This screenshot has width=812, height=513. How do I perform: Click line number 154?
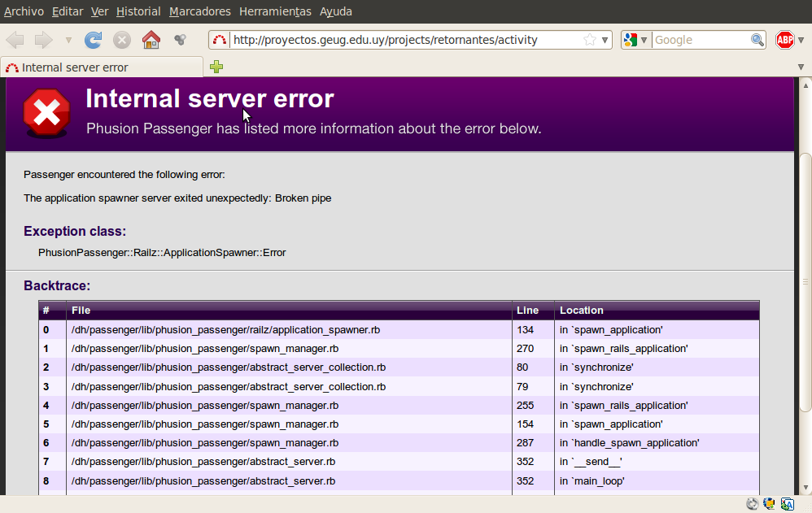(x=525, y=424)
